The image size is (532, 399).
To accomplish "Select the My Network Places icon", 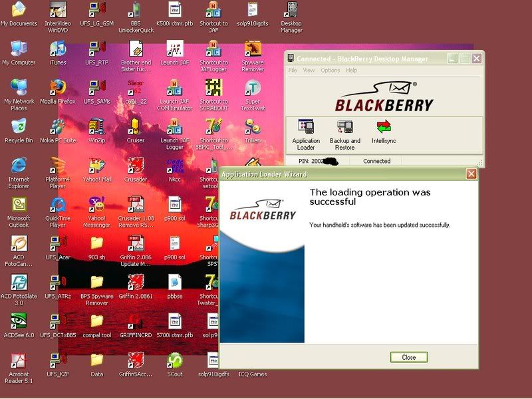I will [x=19, y=95].
